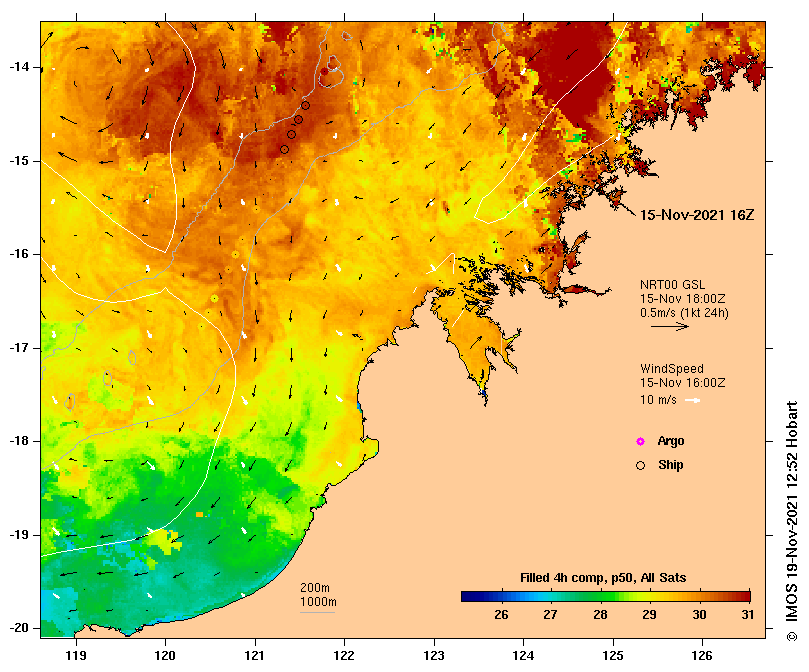Click the colorbar value 27
The width and height of the screenshot is (809, 672).
(551, 615)
